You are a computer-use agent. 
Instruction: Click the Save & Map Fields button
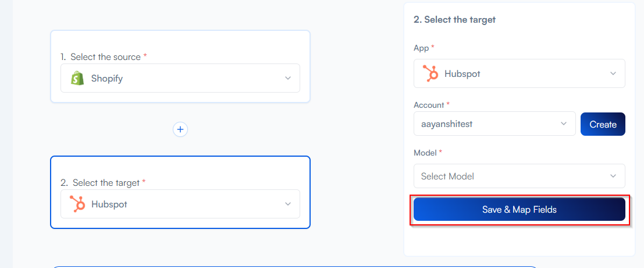[519, 210]
